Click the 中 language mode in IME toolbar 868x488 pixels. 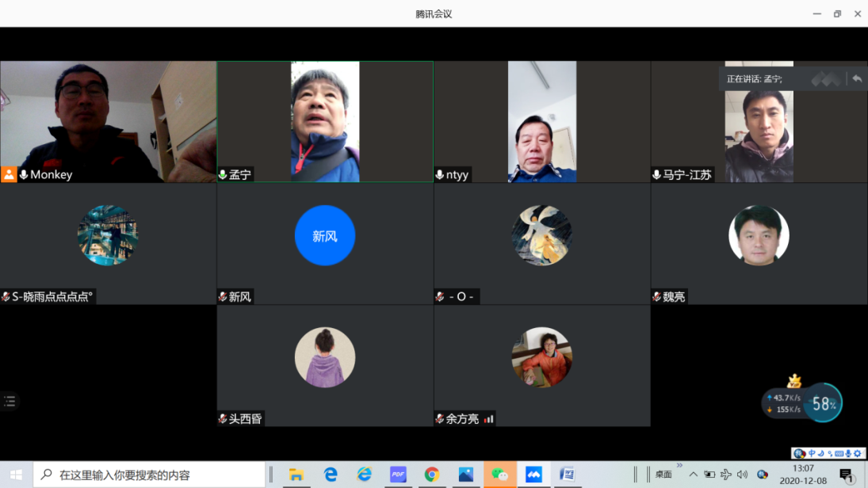pyautogui.click(x=812, y=454)
